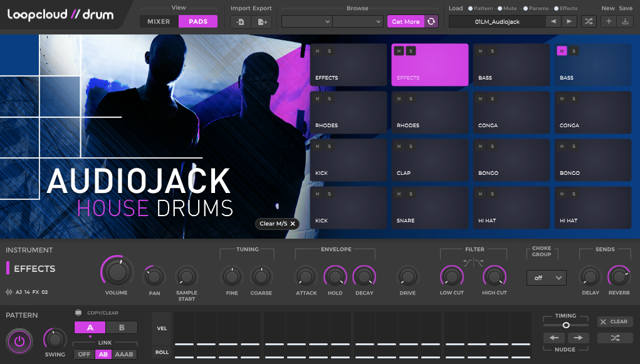Click the Import icon button
This screenshot has height=364, width=640.
pyautogui.click(x=241, y=22)
